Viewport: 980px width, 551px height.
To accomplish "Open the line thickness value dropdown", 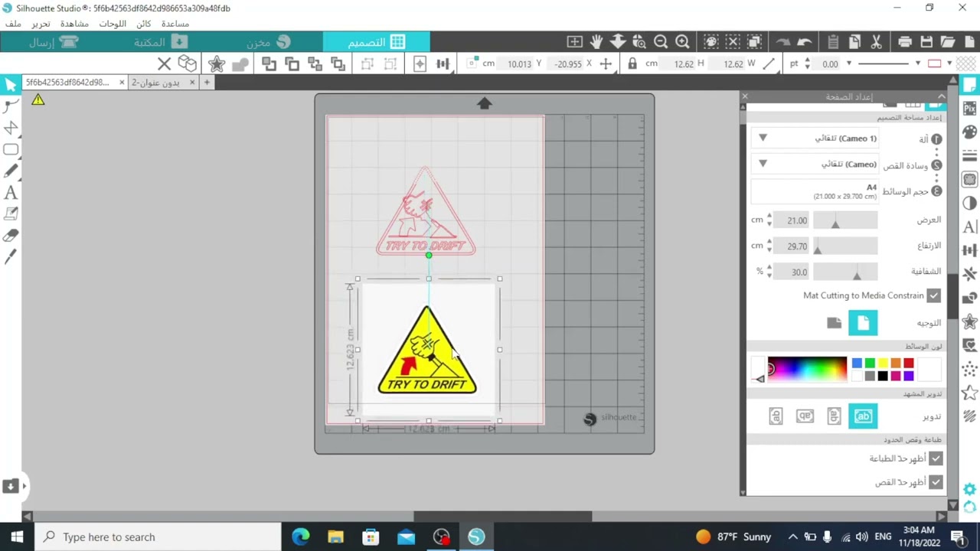I will pyautogui.click(x=848, y=64).
